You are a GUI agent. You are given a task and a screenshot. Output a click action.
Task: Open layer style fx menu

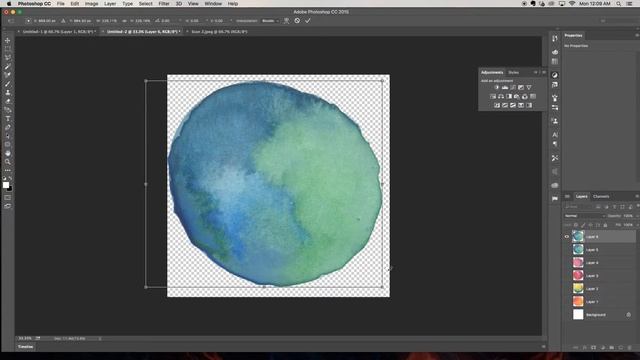click(x=584, y=348)
